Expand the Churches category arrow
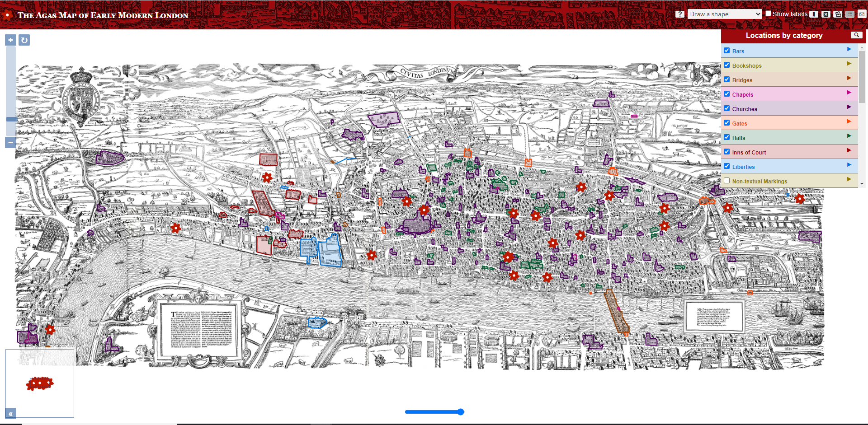Screen dimensions: 868x425 point(849,107)
